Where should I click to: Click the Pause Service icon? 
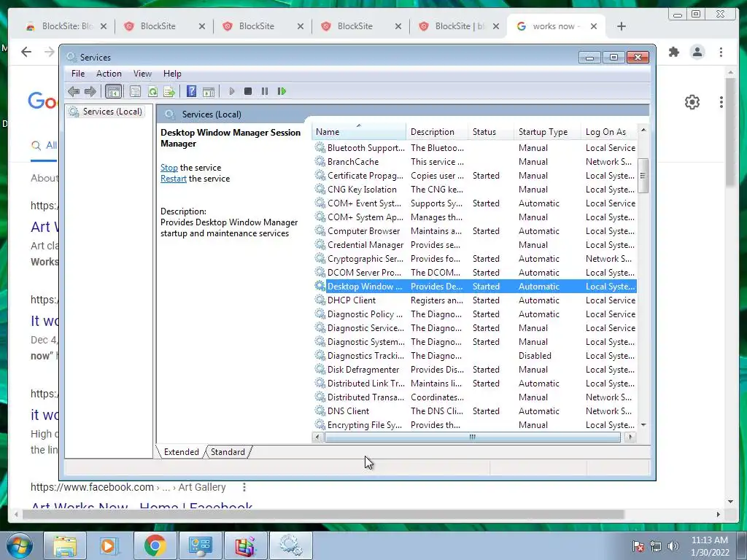pos(264,91)
